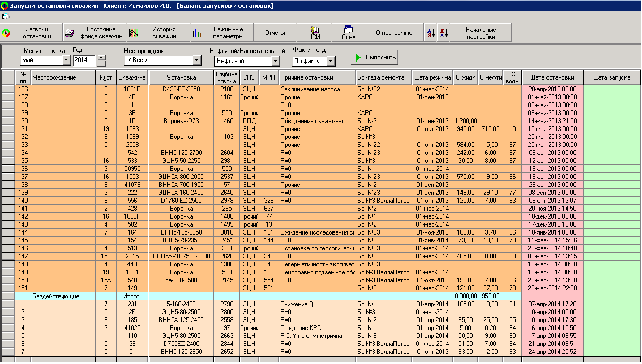Click the Q нефти column header
Viewport: 642px width, 364px height.
pyautogui.click(x=491, y=77)
